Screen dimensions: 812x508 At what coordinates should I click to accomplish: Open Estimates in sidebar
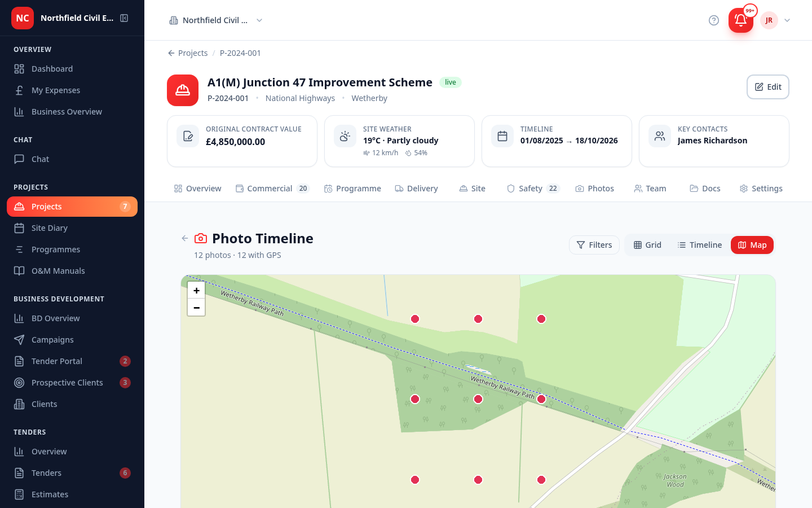pyautogui.click(x=72, y=494)
